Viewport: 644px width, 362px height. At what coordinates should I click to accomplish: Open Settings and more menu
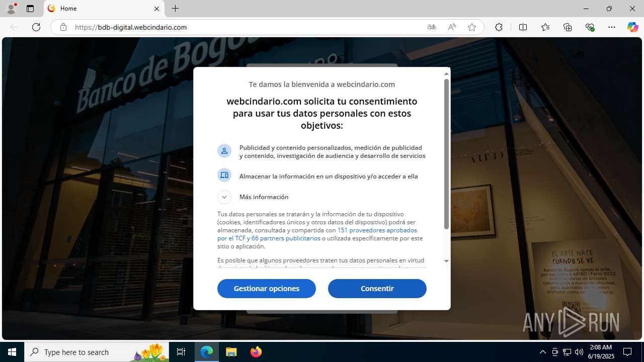coord(612,27)
